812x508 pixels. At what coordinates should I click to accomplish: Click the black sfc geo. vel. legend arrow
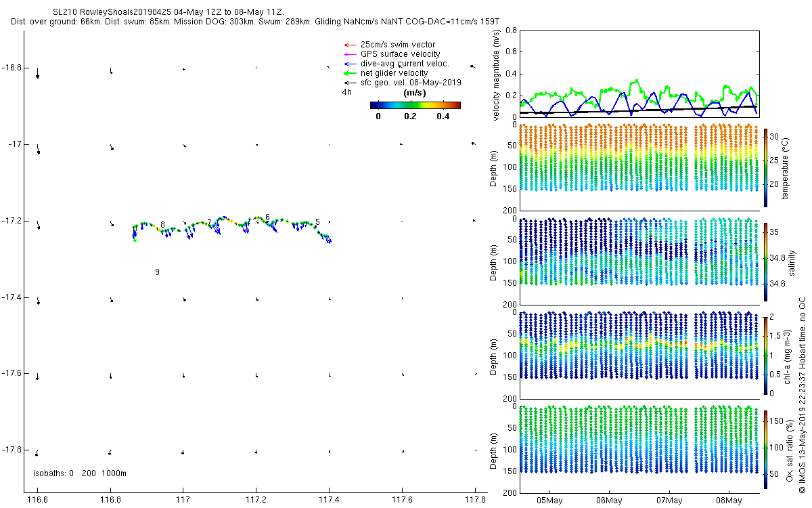(350, 83)
